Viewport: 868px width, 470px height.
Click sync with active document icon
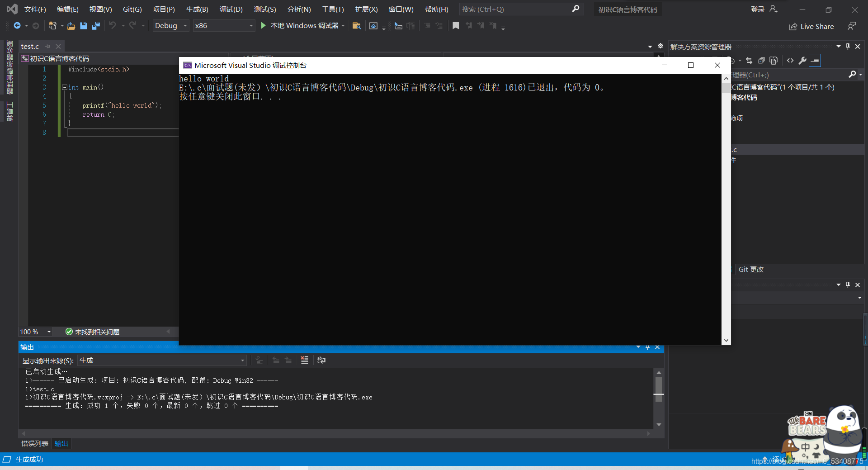(x=749, y=61)
